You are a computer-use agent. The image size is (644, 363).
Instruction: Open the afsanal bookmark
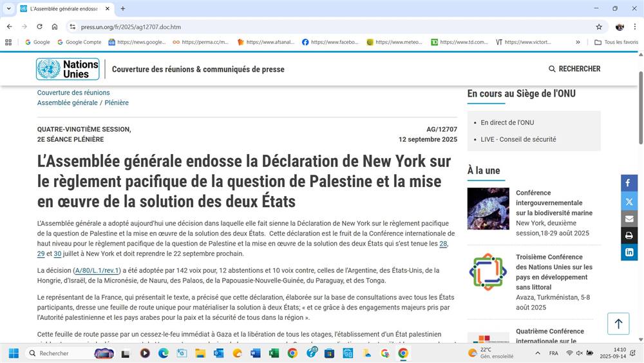click(x=266, y=42)
